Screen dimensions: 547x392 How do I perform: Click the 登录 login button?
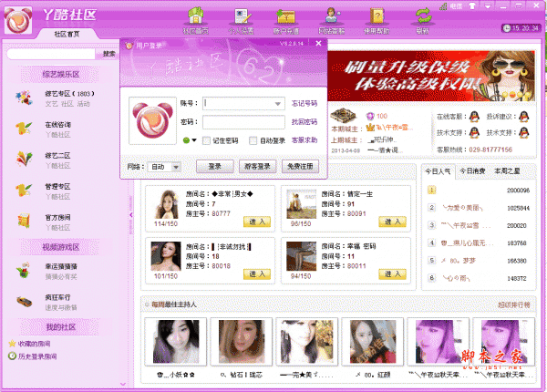(215, 166)
